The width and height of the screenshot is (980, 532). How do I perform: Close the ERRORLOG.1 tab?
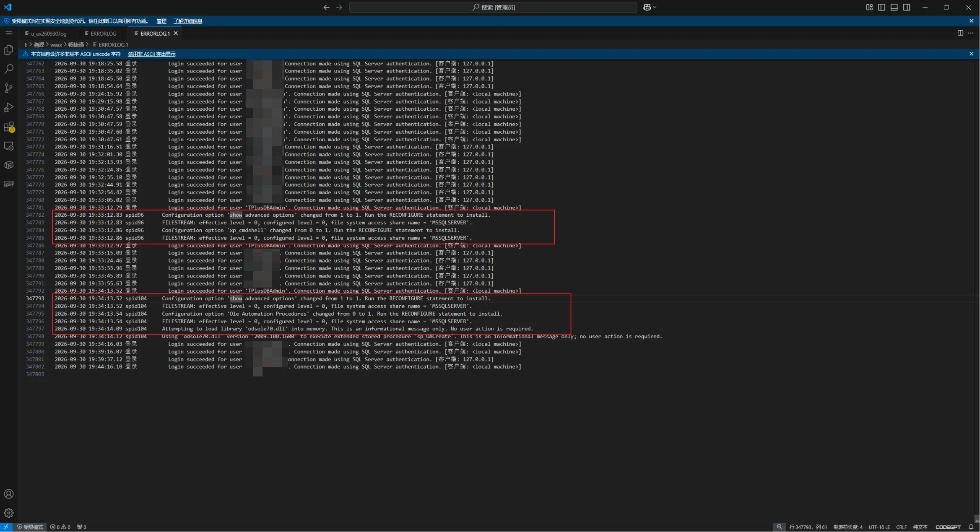176,33
